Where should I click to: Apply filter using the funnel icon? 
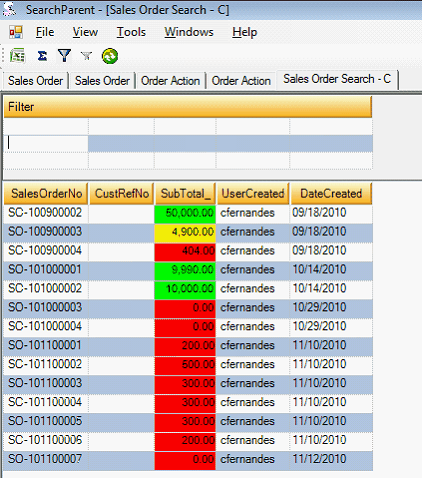point(64,56)
